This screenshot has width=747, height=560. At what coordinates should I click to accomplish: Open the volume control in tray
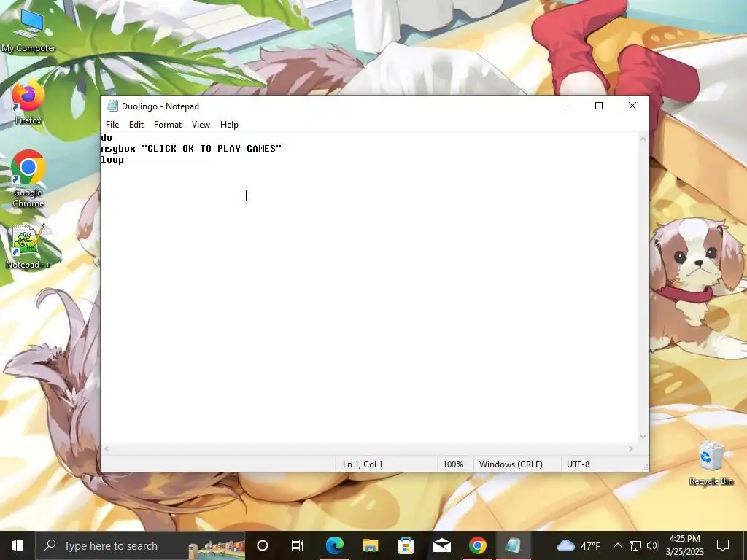coord(652,545)
